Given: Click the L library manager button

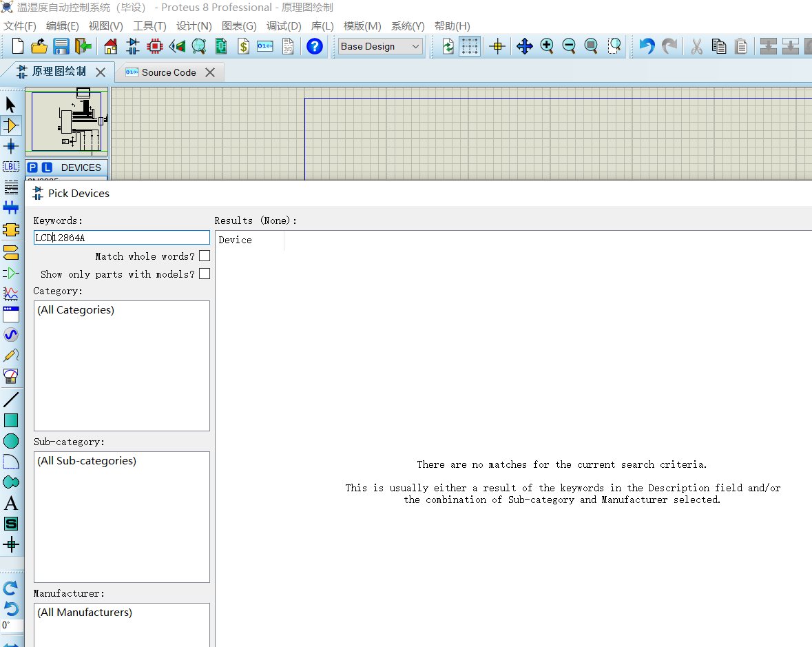Looking at the screenshot, I should coord(47,167).
